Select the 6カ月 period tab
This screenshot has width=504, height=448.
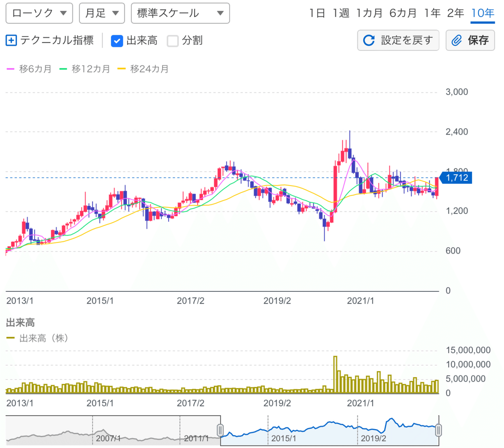click(403, 13)
